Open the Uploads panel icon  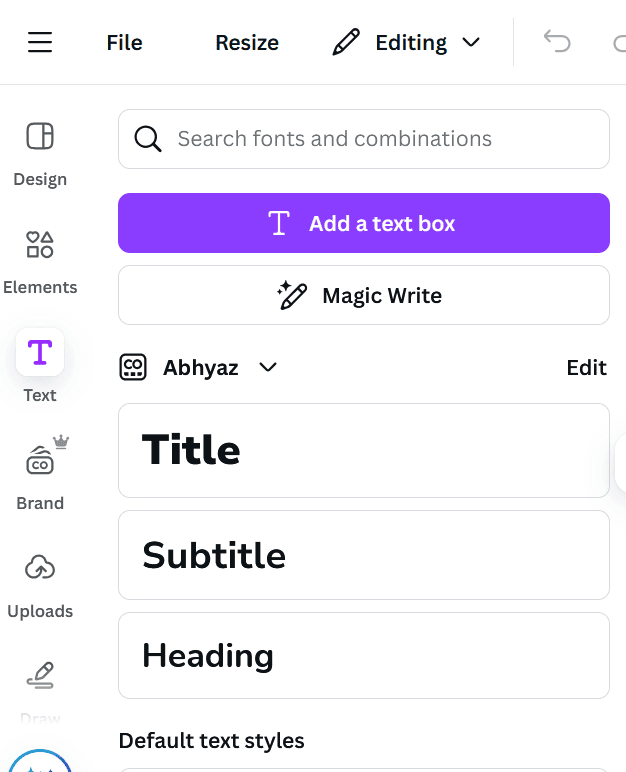pos(40,568)
